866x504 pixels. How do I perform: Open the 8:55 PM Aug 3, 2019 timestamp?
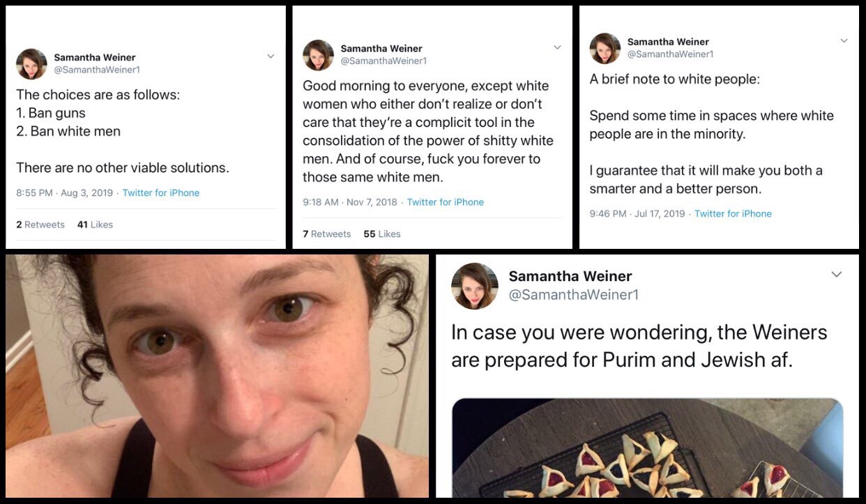tap(64, 193)
